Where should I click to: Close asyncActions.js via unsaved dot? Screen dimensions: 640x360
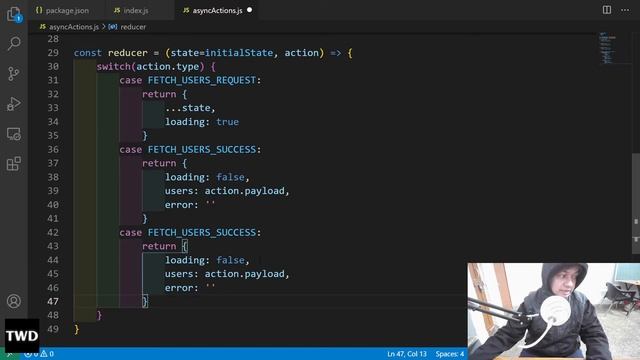[249, 10]
